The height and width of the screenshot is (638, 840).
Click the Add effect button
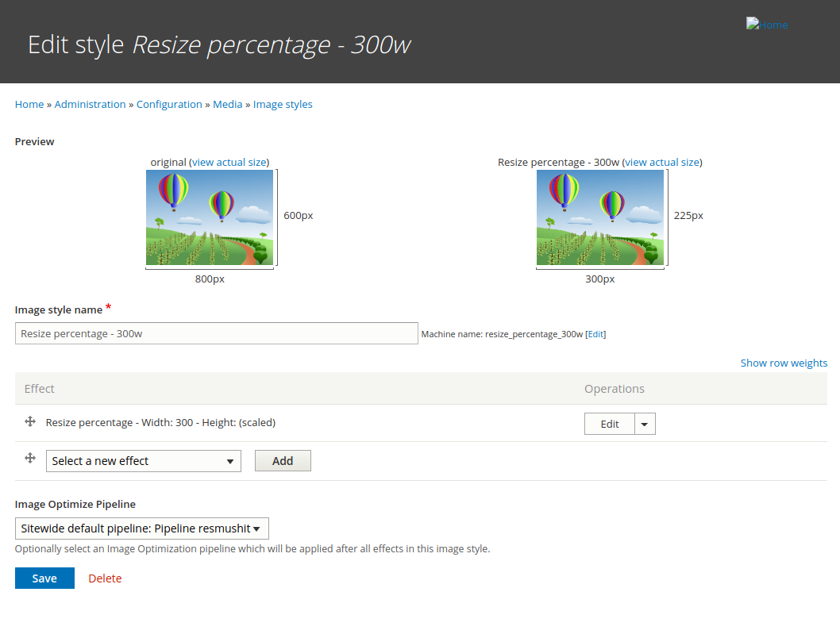(x=283, y=461)
